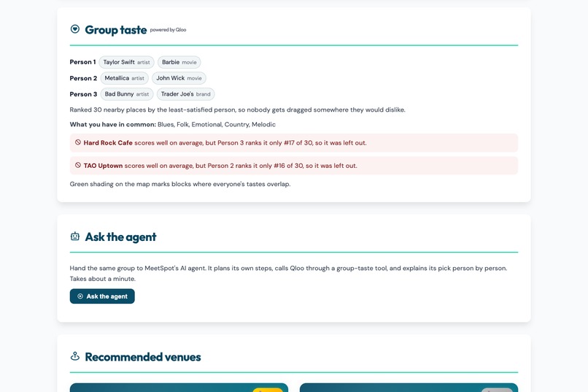Click the blocked icon in the Hard Rock Cafe notice
This screenshot has height=392, width=588.
[x=78, y=142]
